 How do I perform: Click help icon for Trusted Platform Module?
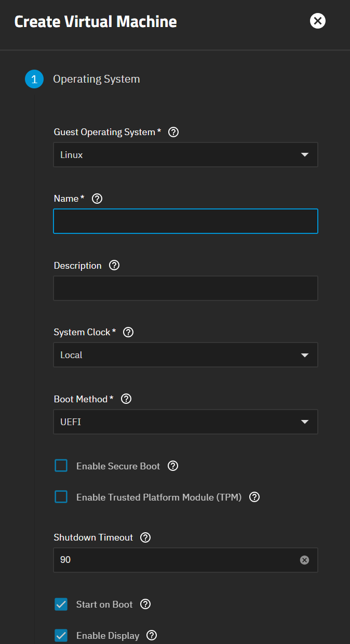click(254, 497)
